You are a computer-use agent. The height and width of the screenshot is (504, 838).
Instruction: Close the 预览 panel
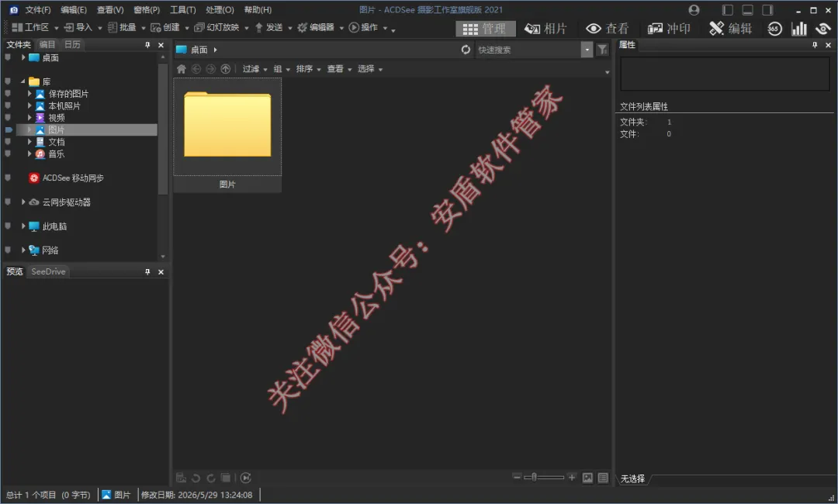coord(161,271)
